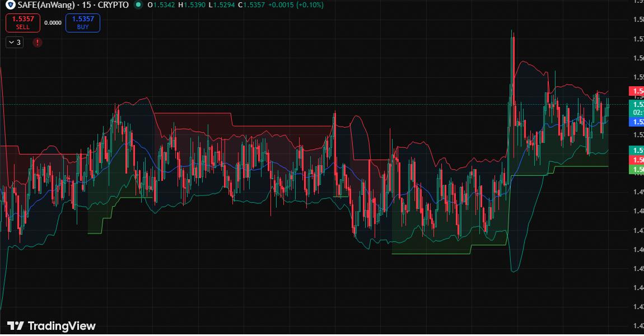Click the change value +0.0015 (+0.10%)
This screenshot has height=336, width=644.
296,5
